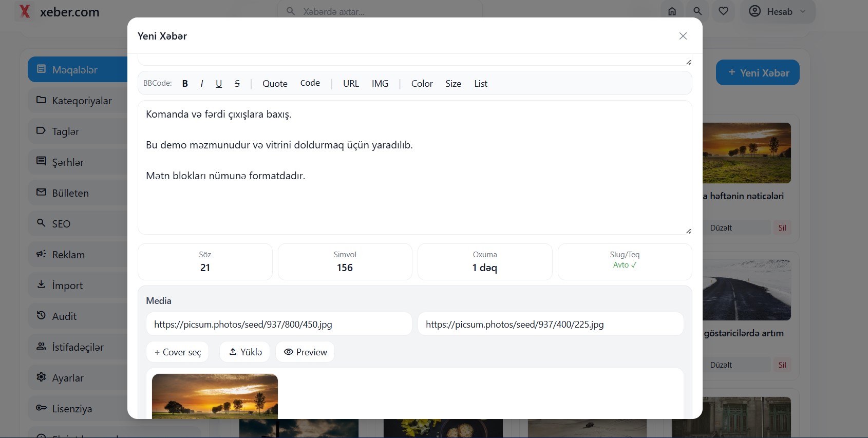This screenshot has width=868, height=438.
Task: Apply italic BBCode formatting
Action: point(202,84)
